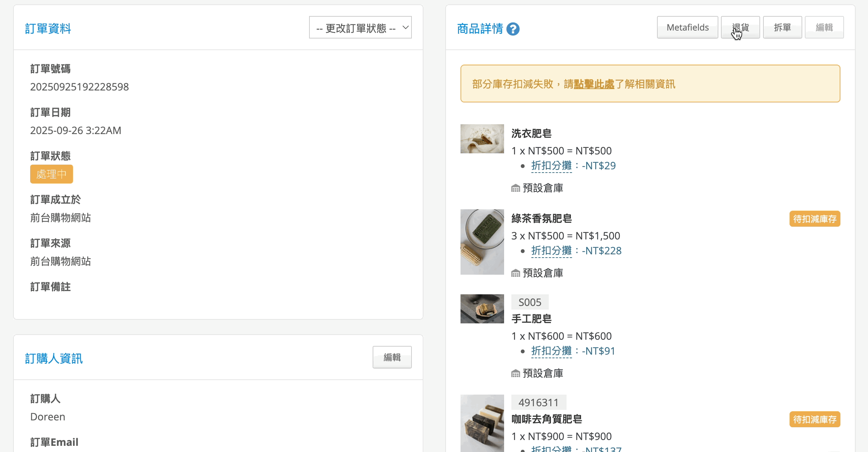Click the S005 SKU tag
This screenshot has height=452, width=868.
(530, 302)
